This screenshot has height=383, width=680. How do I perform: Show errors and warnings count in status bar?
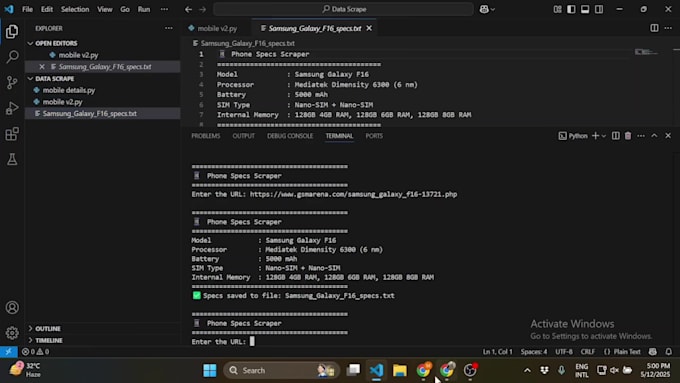click(x=36, y=351)
